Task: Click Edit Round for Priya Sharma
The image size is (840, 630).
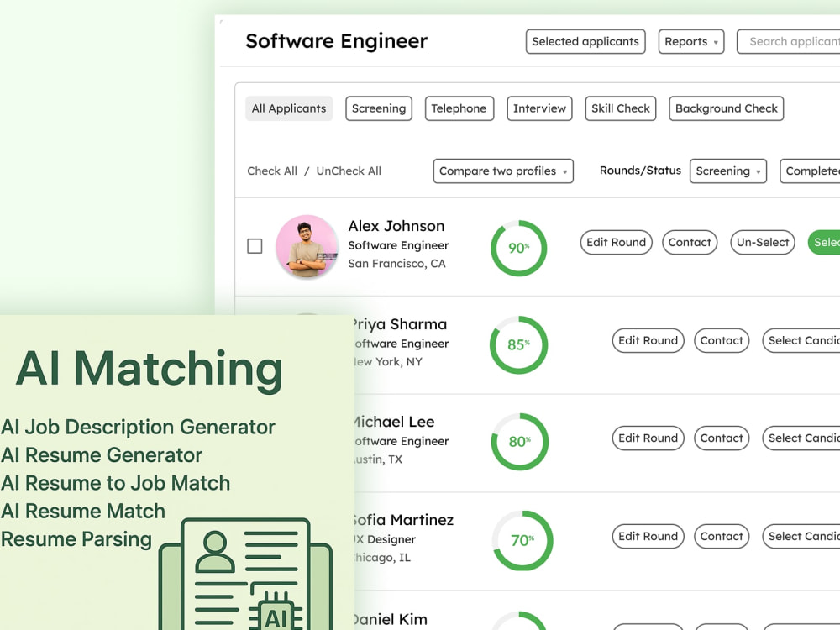Action: click(648, 341)
